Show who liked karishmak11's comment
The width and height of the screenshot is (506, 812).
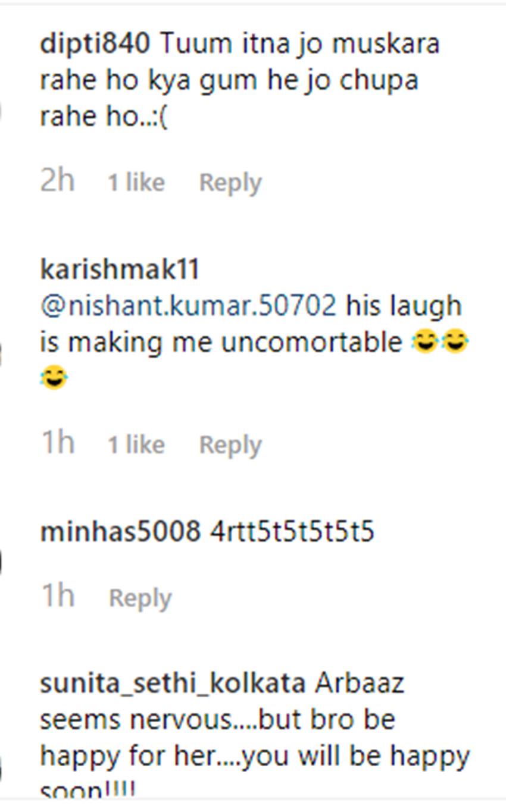pyautogui.click(x=136, y=445)
